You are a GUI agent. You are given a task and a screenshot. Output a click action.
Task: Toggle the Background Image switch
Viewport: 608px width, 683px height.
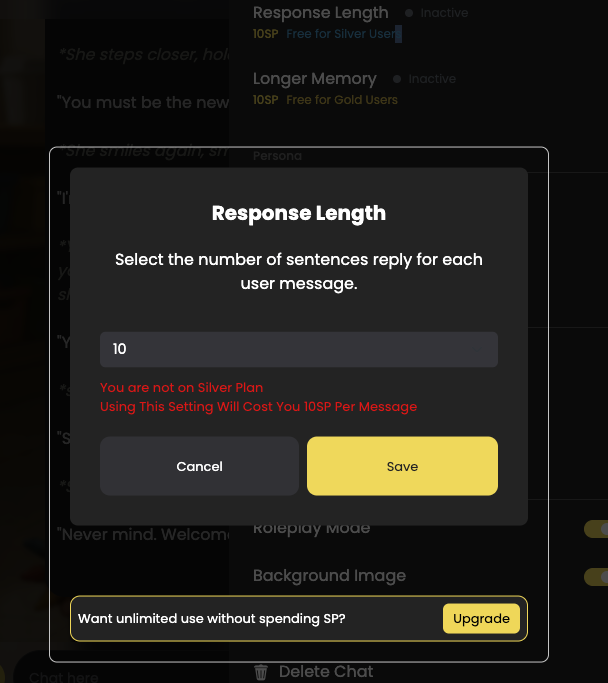point(596,577)
